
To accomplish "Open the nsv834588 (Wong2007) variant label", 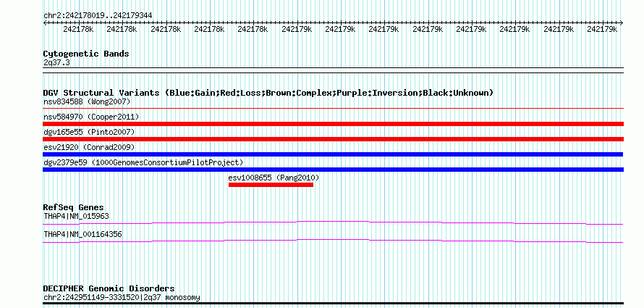I will coord(87,101).
